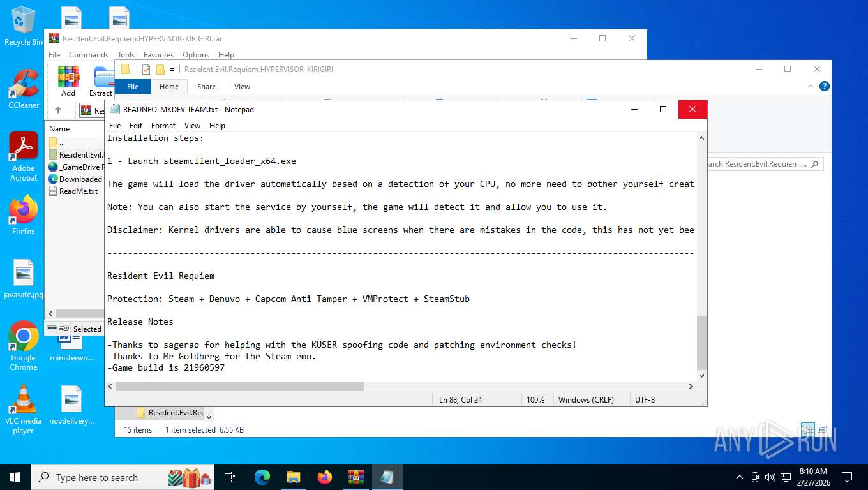This screenshot has height=490, width=868.
Task: Click the taskbar search box
Action: 123,477
